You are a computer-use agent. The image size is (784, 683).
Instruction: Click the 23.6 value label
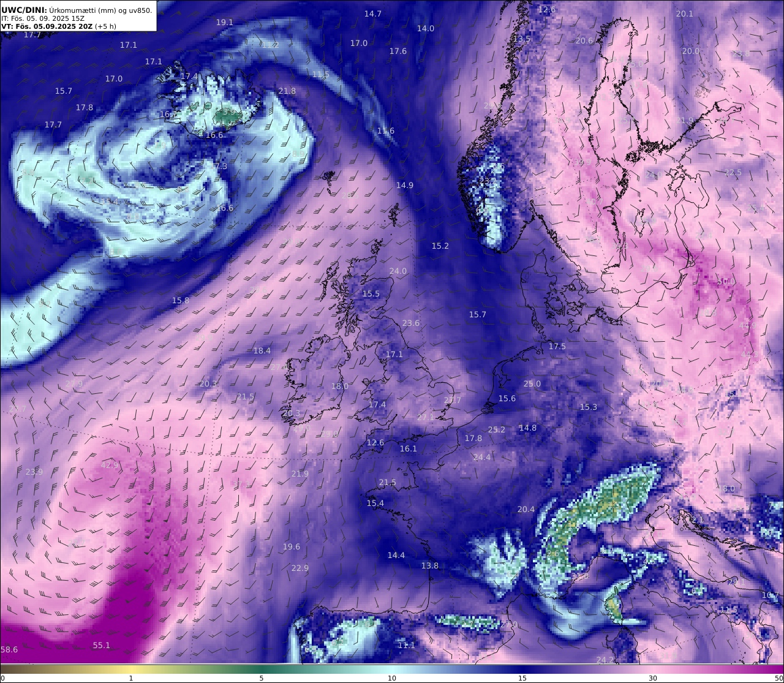point(411,323)
